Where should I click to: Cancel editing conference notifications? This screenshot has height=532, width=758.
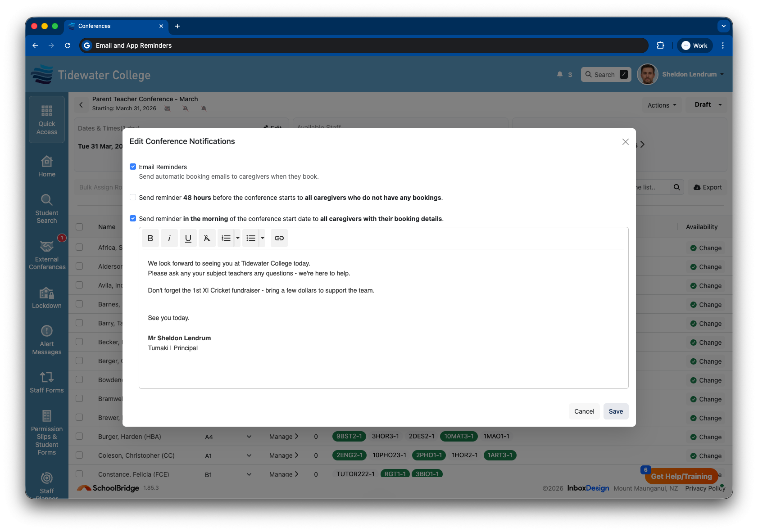pos(584,411)
